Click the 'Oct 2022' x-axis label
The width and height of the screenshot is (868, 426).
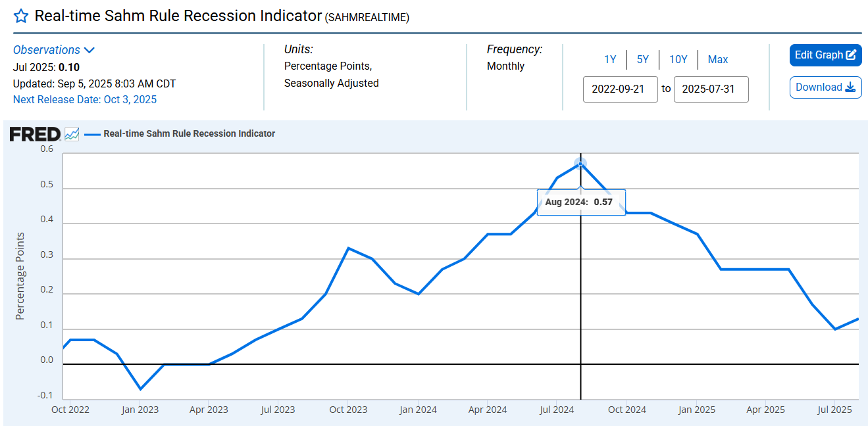point(70,410)
